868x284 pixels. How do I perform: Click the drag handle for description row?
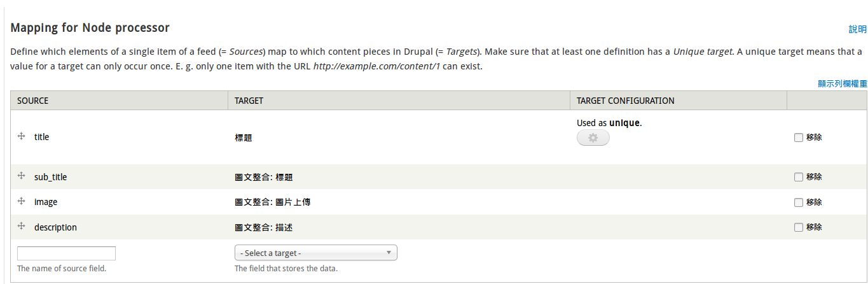coord(21,226)
